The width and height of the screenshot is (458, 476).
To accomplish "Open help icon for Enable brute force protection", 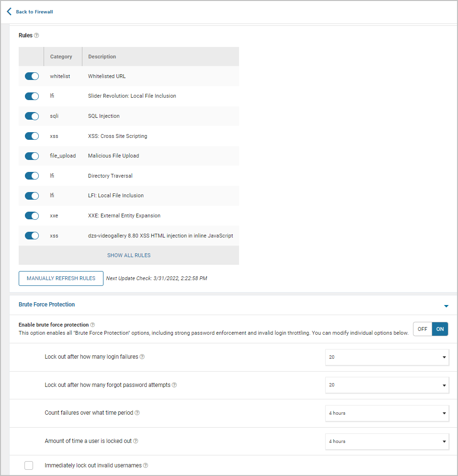I will coord(92,325).
